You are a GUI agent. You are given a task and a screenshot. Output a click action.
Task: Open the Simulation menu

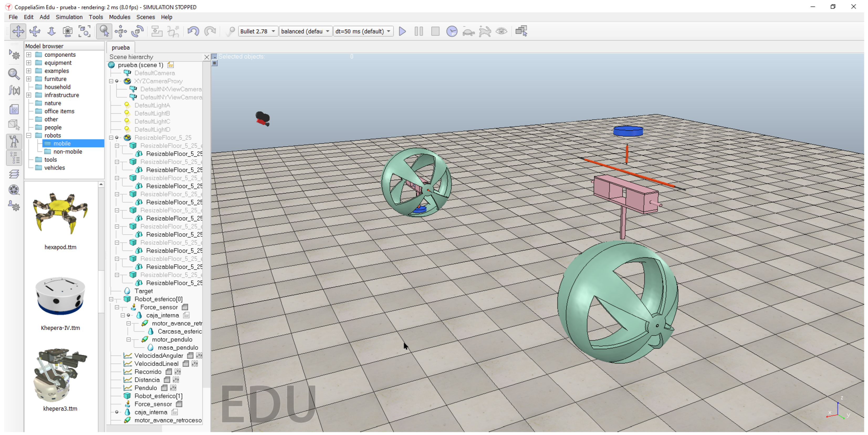click(69, 17)
